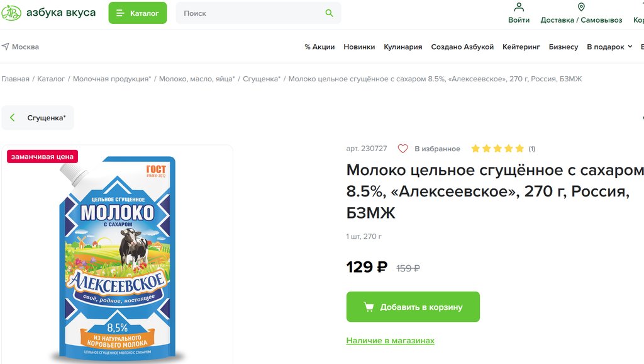Click the Азбука Вкуса logo
644x364 pixels.
pyautogui.click(x=48, y=13)
